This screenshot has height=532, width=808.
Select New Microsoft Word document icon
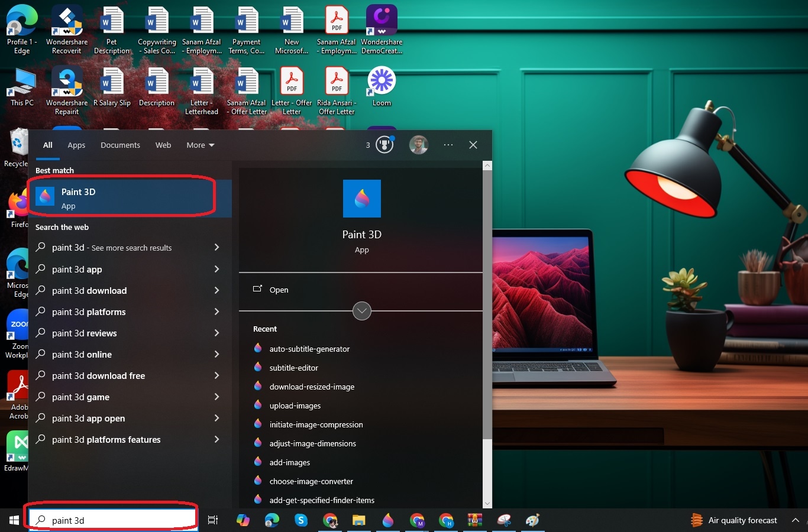pyautogui.click(x=292, y=30)
